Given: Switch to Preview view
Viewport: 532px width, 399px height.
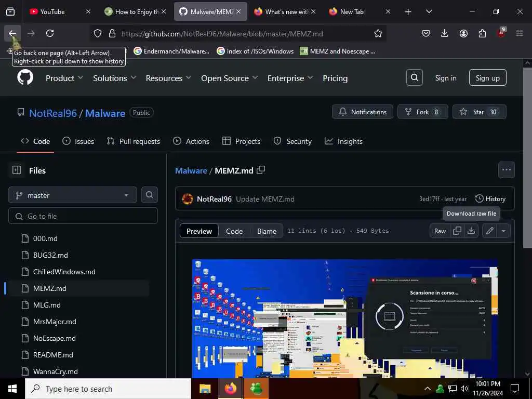Looking at the screenshot, I should click(199, 231).
